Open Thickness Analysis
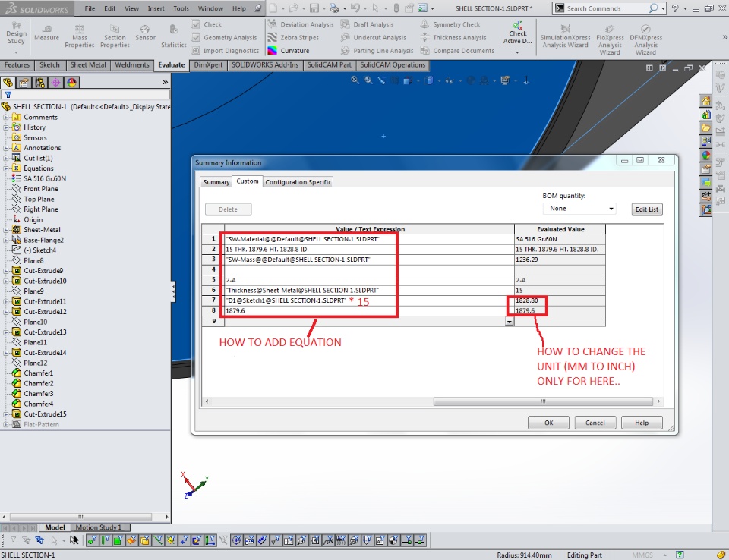 click(453, 38)
